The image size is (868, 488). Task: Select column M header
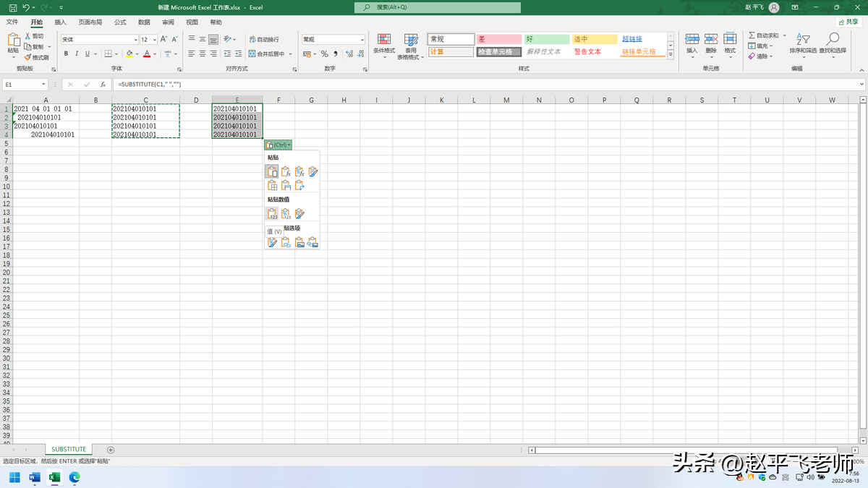point(506,100)
